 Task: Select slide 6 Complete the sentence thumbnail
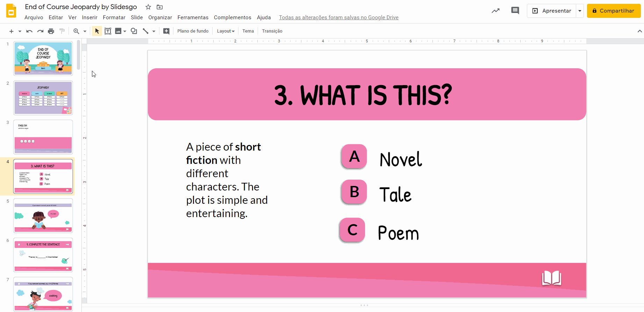[43, 255]
